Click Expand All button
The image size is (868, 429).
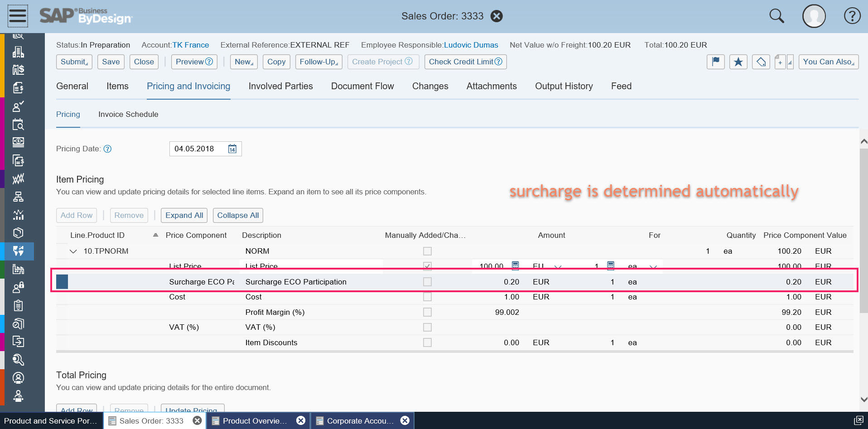click(184, 215)
